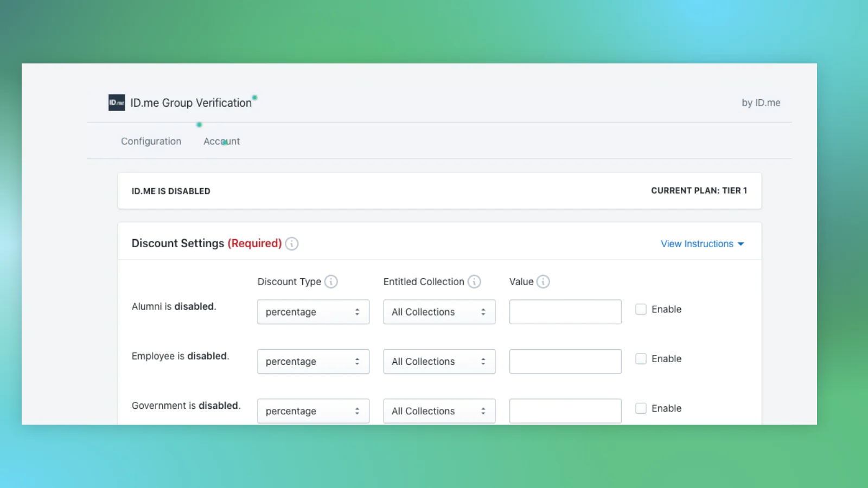Click the Alumni value input field
This screenshot has width=868, height=488.
point(565,312)
